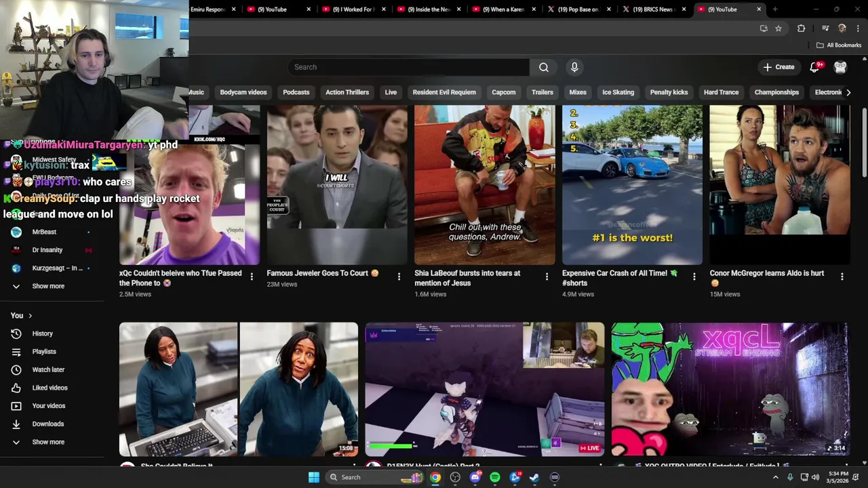Click the YouTube search magnifier button

(x=544, y=67)
